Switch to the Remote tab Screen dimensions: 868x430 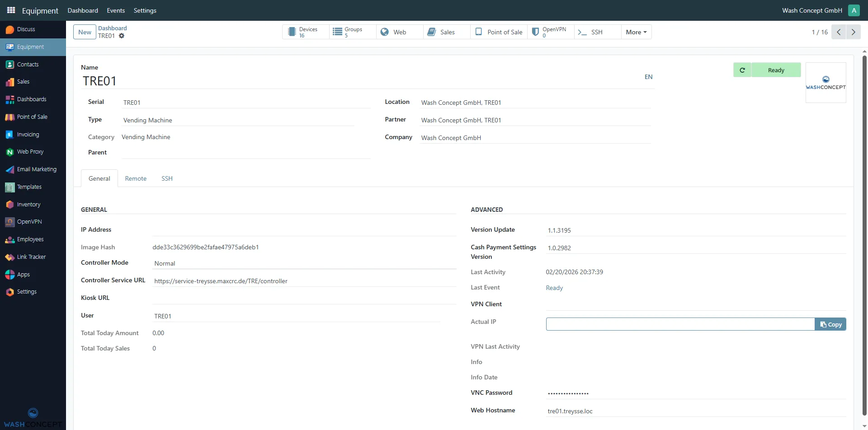pos(136,178)
